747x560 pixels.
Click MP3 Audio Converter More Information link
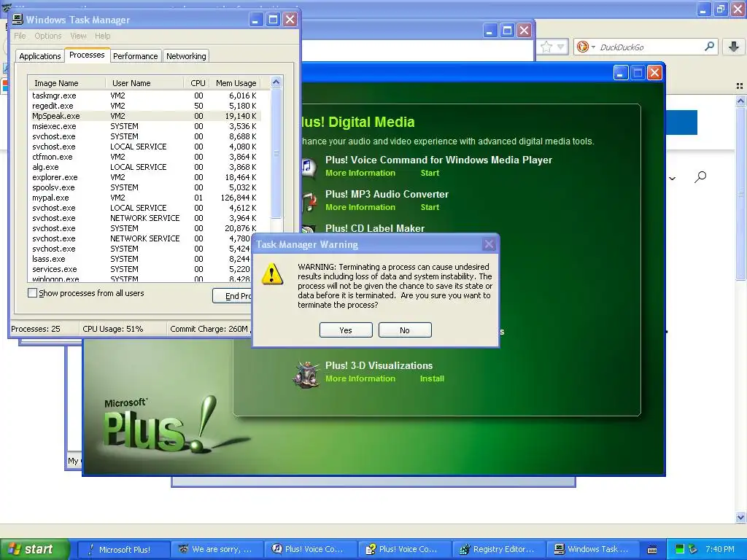click(x=360, y=207)
